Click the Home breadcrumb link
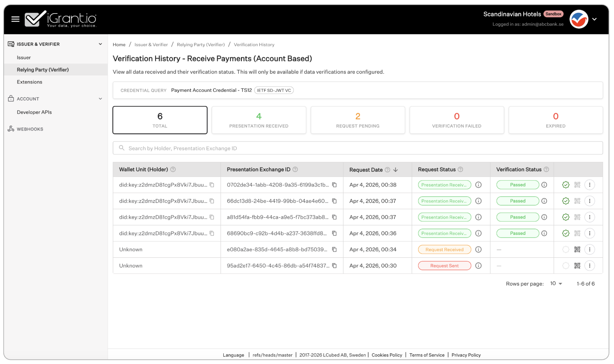The height and width of the screenshot is (364, 614). tap(119, 44)
